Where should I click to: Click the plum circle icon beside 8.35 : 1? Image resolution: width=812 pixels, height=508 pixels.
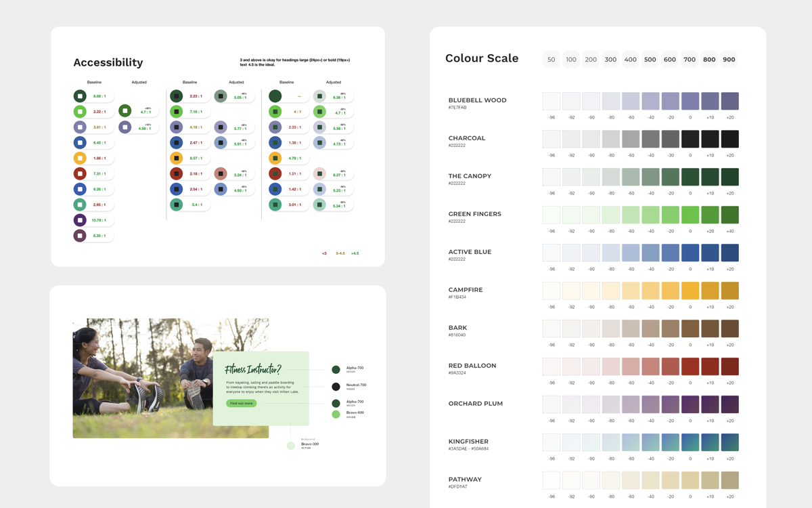coord(80,236)
